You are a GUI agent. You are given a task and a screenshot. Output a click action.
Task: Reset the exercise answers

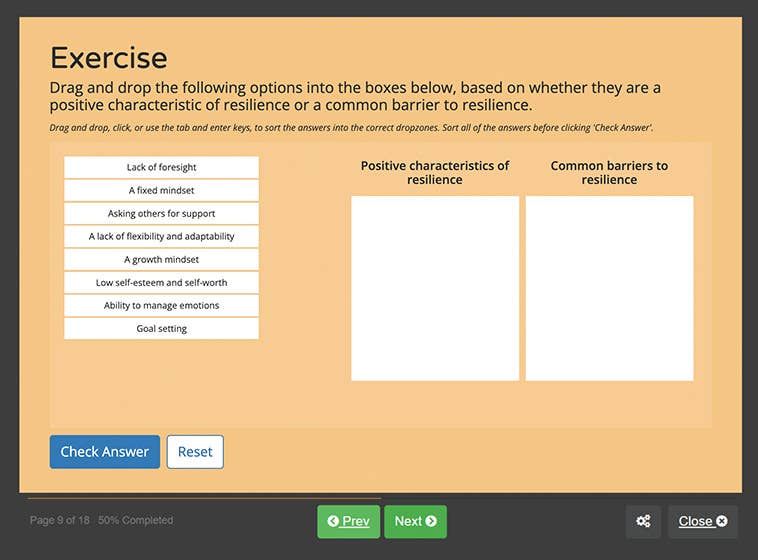pyautogui.click(x=195, y=452)
